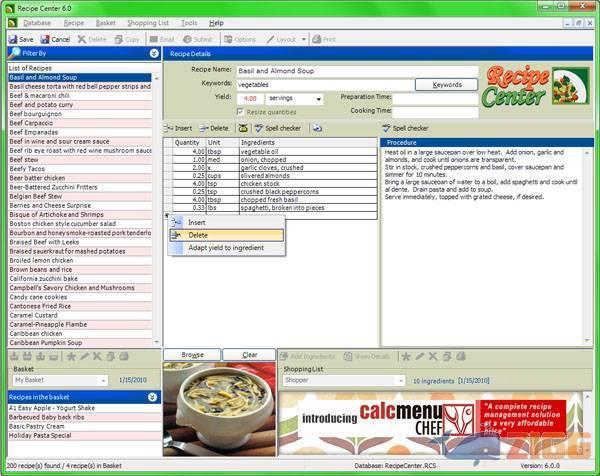
Task: Select Beef Empanadas in recipe list
Action: coord(35,132)
